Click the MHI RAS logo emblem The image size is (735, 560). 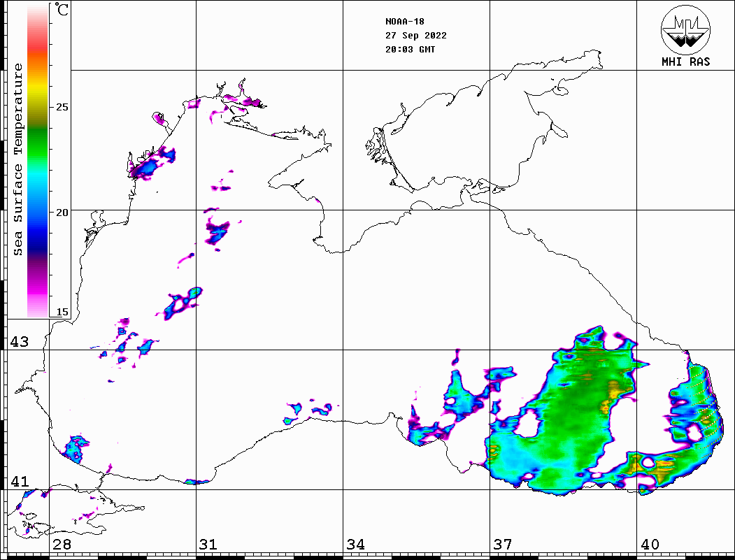[x=685, y=30]
